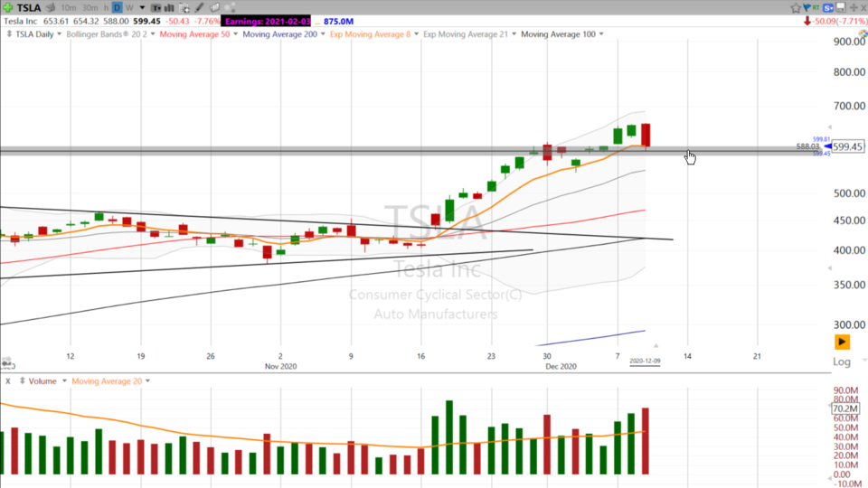
Task: Click the blue arrow price marker at 599.45
Action: click(x=827, y=146)
